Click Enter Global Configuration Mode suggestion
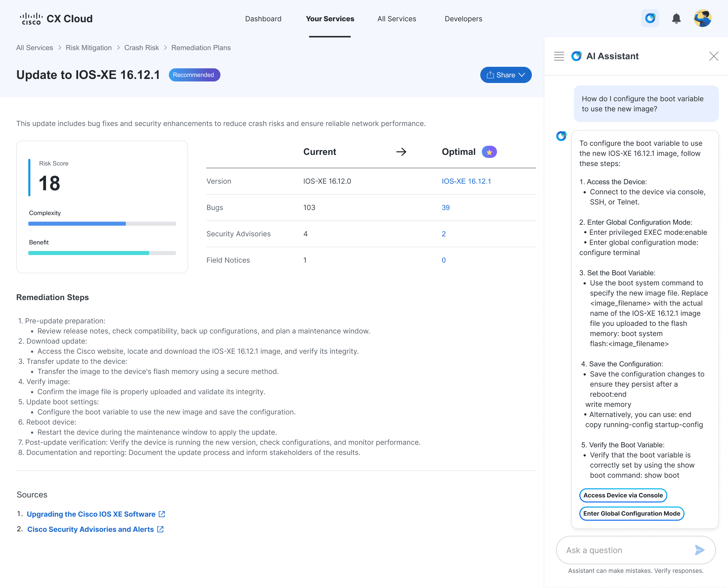Viewport: 728px width, 588px height. [631, 513]
